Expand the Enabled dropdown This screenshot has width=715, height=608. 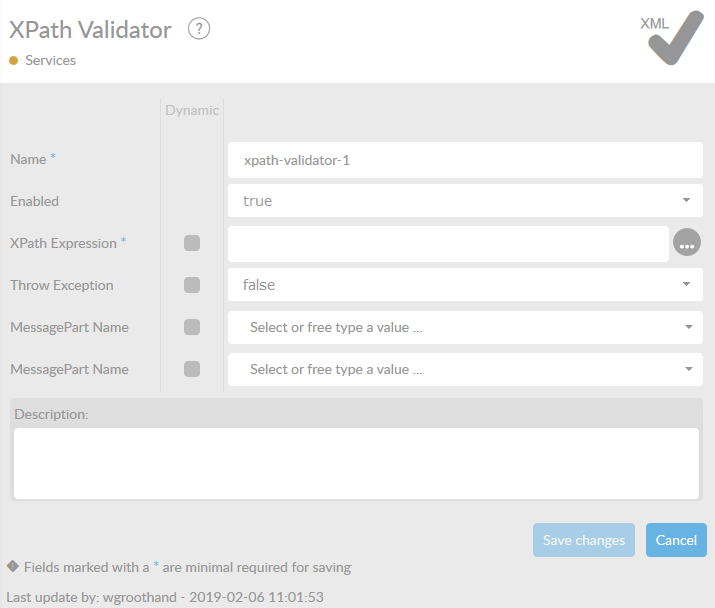(x=465, y=201)
